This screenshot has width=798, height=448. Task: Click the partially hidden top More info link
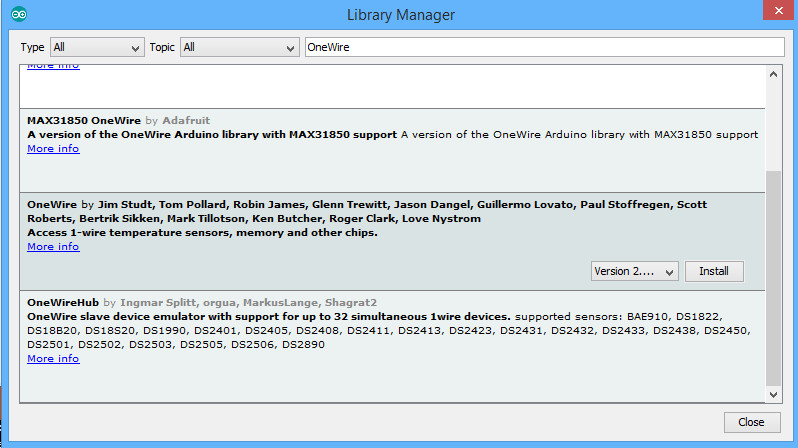53,66
